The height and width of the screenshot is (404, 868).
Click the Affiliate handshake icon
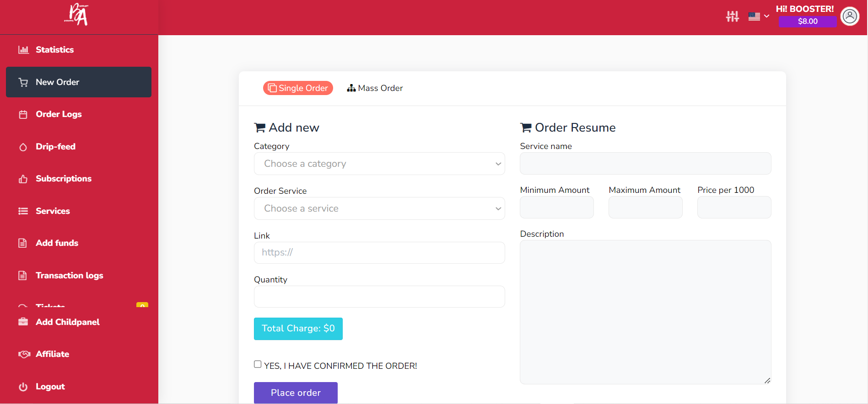24,354
